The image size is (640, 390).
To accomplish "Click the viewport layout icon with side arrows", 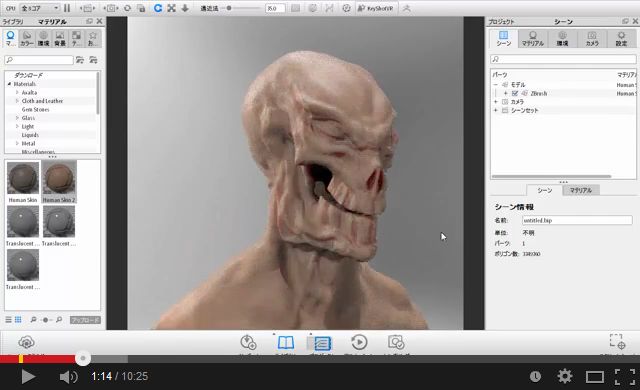I will [x=87, y=8].
